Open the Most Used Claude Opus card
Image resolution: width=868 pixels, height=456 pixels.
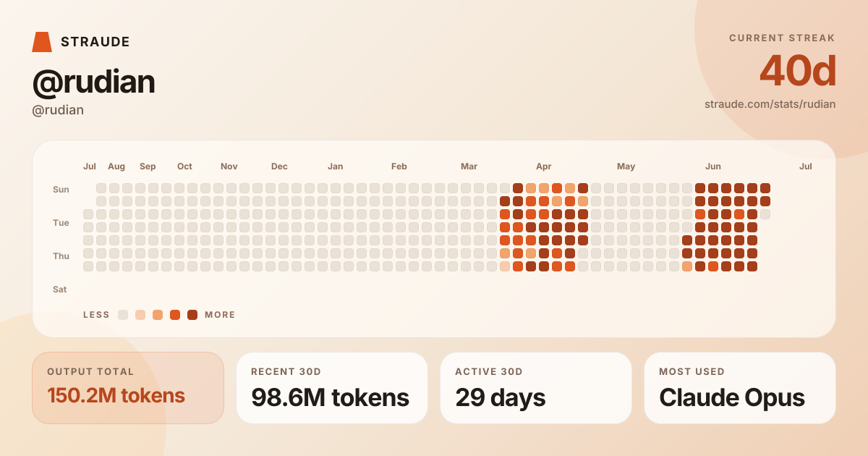(x=740, y=388)
